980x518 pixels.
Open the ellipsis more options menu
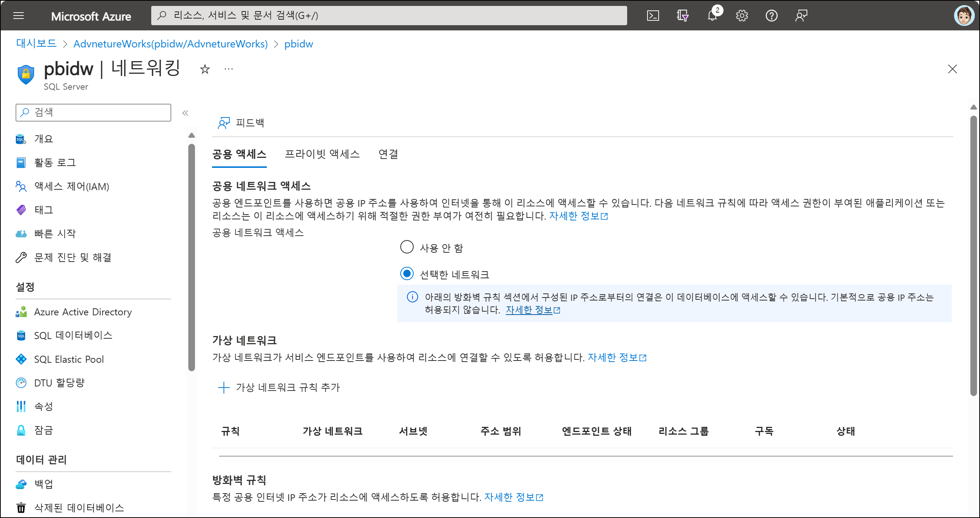point(228,69)
